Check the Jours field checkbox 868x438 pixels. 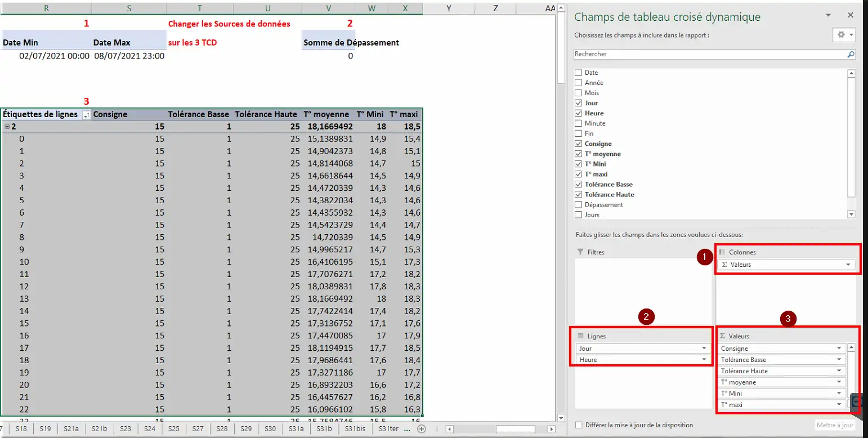578,214
